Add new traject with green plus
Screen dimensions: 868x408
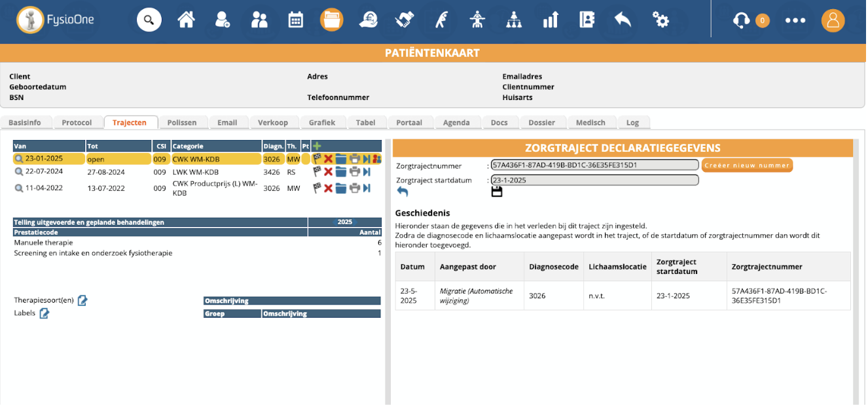(x=317, y=146)
